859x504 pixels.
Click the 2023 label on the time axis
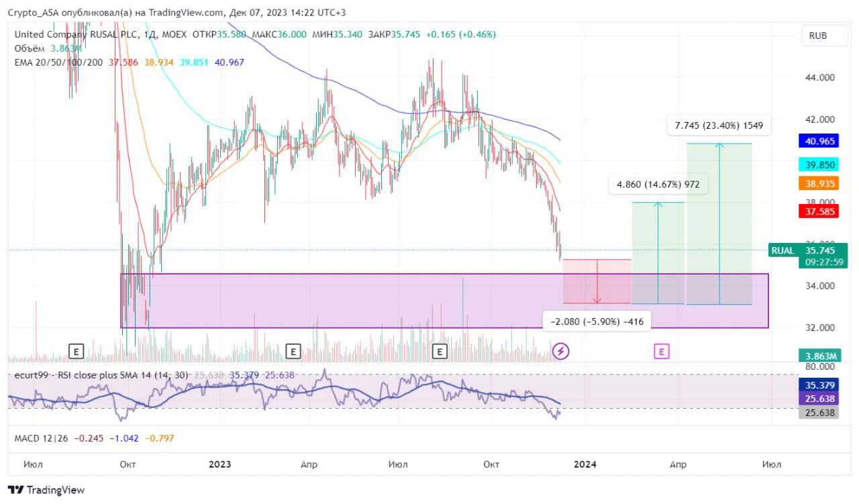point(220,464)
